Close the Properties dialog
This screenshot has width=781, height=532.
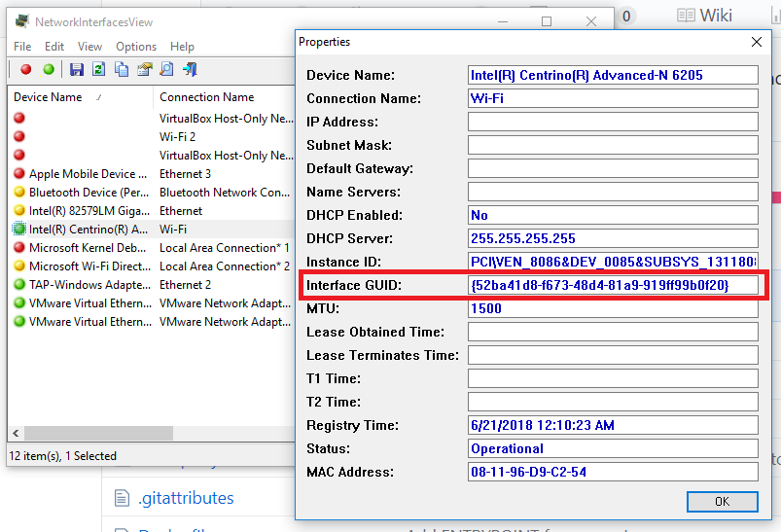click(757, 42)
